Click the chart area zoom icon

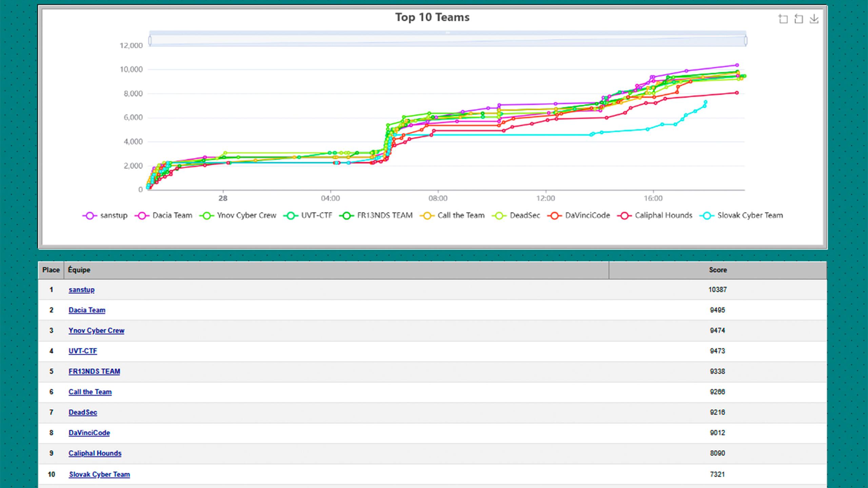783,19
